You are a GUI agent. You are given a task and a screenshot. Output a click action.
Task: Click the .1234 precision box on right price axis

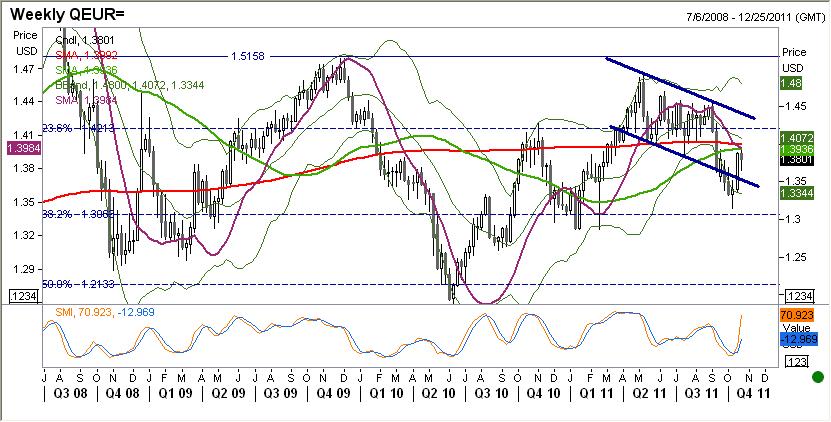[800, 296]
